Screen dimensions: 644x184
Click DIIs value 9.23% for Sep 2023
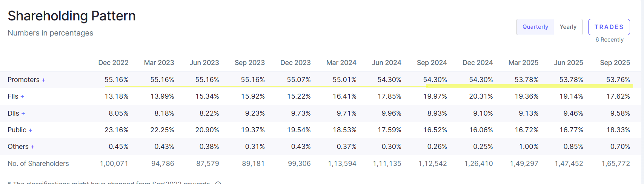click(x=253, y=113)
